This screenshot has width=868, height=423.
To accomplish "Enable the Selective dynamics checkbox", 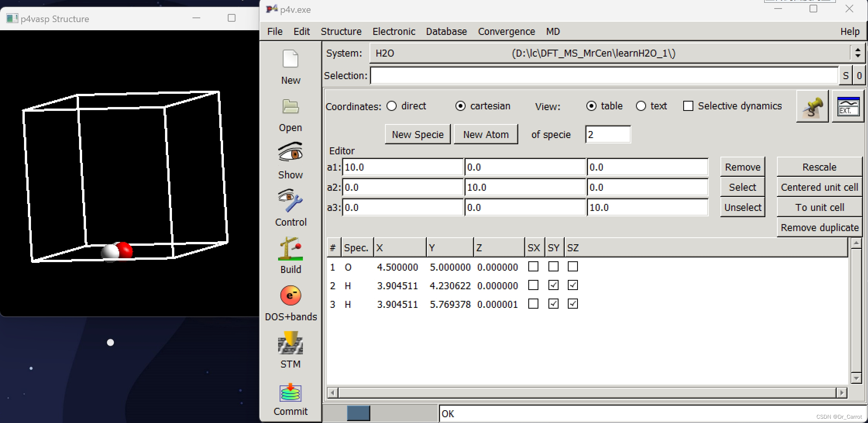I will [688, 106].
